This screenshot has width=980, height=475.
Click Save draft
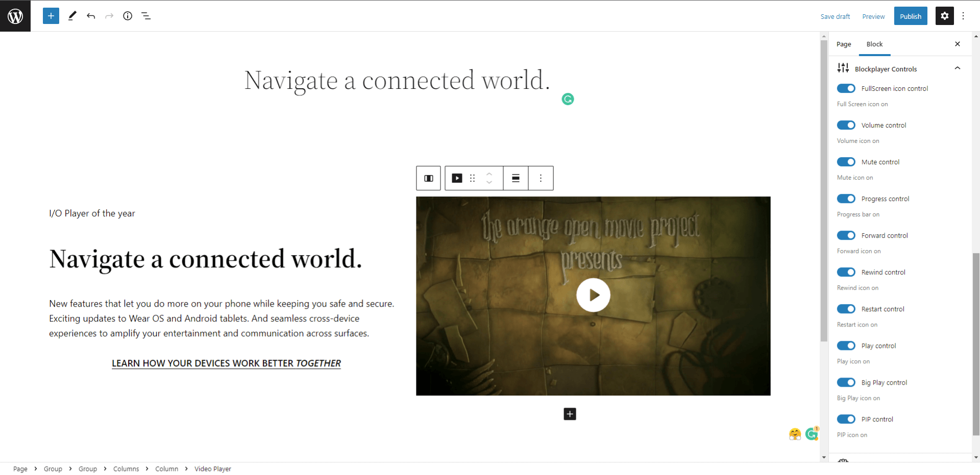pos(835,16)
